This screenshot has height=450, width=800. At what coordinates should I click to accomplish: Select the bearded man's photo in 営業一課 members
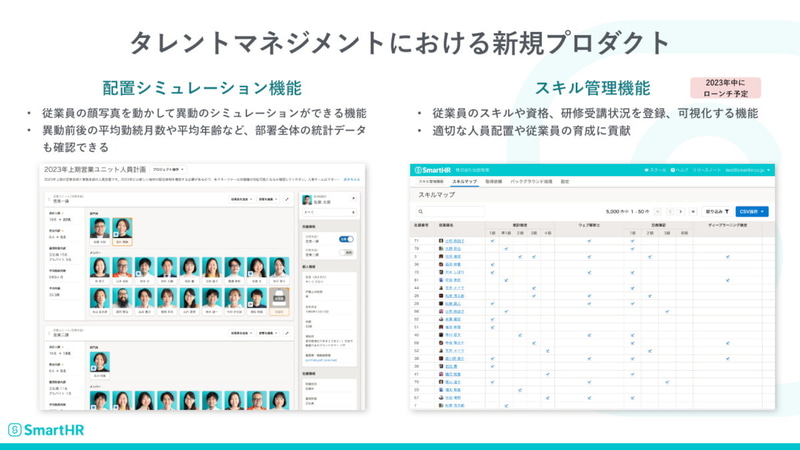[x=122, y=301]
